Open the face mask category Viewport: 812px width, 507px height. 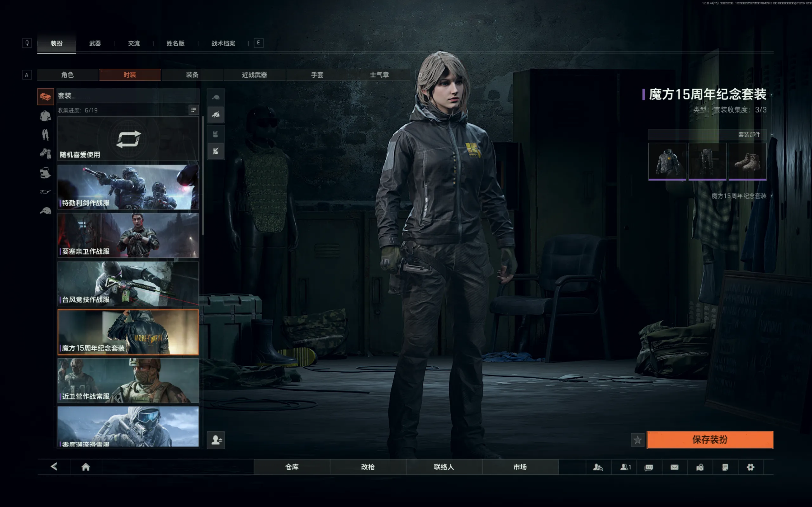pos(45,173)
